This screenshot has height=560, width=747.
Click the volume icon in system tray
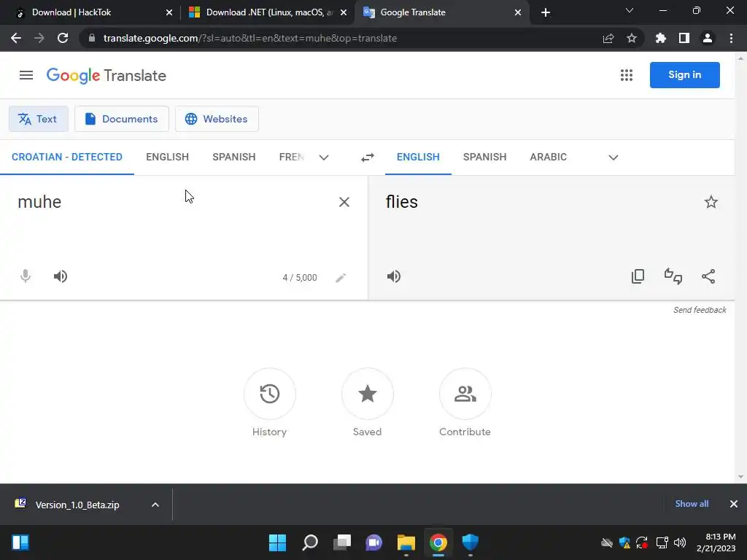click(680, 542)
